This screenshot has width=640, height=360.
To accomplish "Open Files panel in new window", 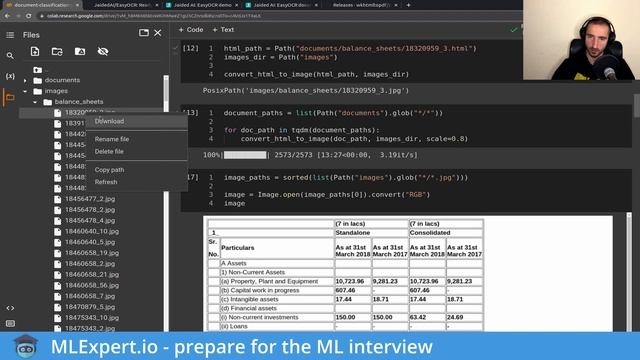I will 144,33.
